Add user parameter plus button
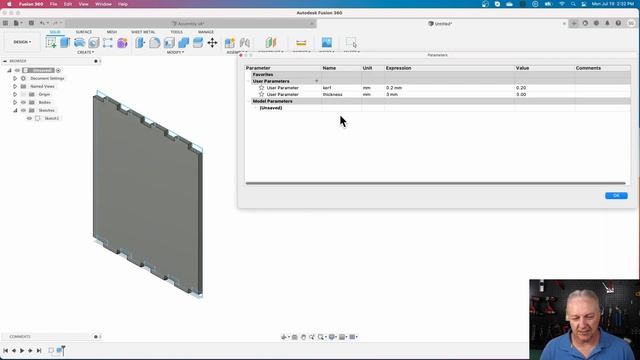Screen dimensions: 640x360 point(317,81)
